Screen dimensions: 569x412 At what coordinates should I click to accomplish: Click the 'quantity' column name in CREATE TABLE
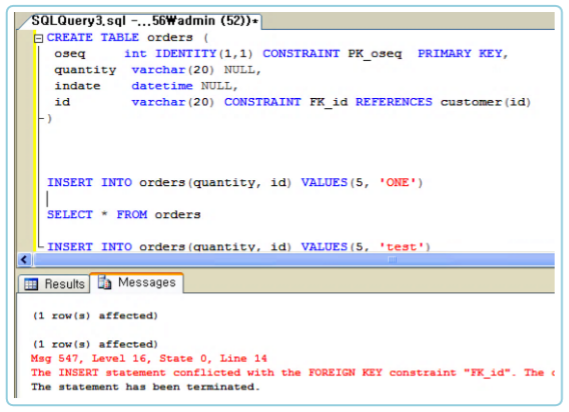85,70
